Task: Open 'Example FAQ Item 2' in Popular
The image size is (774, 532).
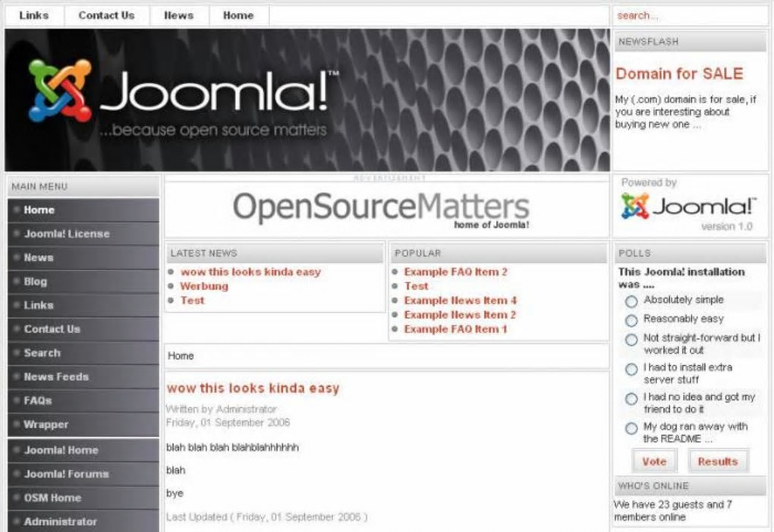Action: 455,272
